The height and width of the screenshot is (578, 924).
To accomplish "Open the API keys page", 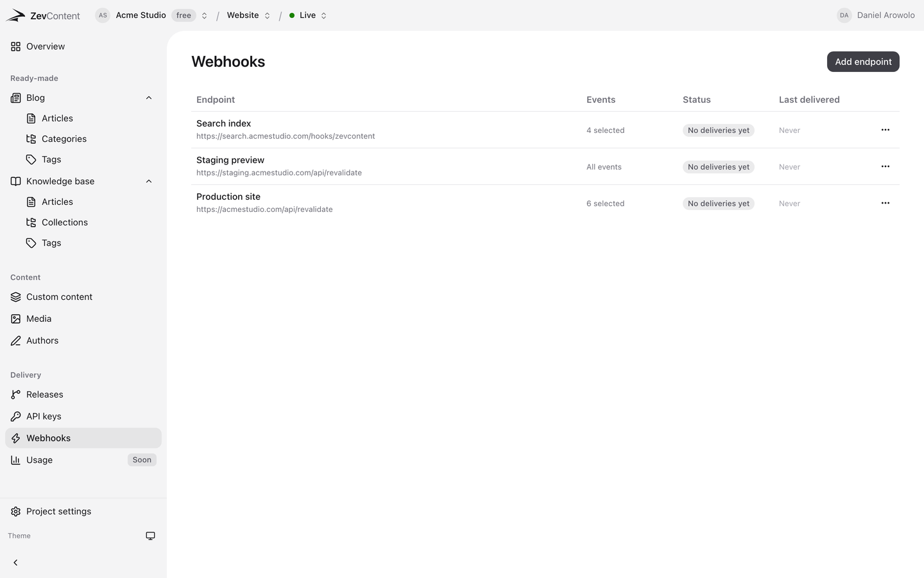I will click(x=83, y=416).
